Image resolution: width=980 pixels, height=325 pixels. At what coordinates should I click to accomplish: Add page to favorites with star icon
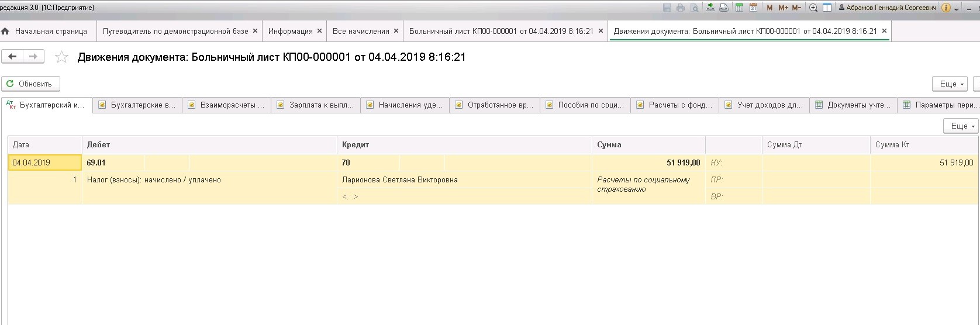coord(61,57)
